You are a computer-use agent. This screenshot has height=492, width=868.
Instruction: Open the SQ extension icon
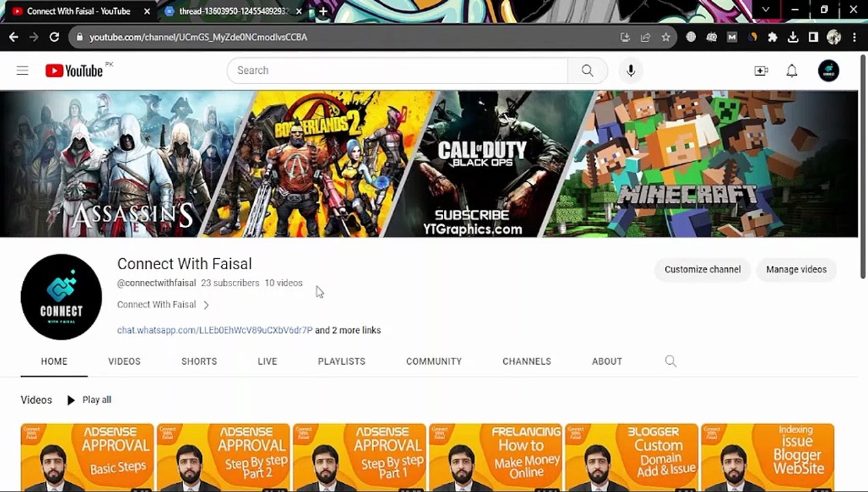click(x=712, y=37)
